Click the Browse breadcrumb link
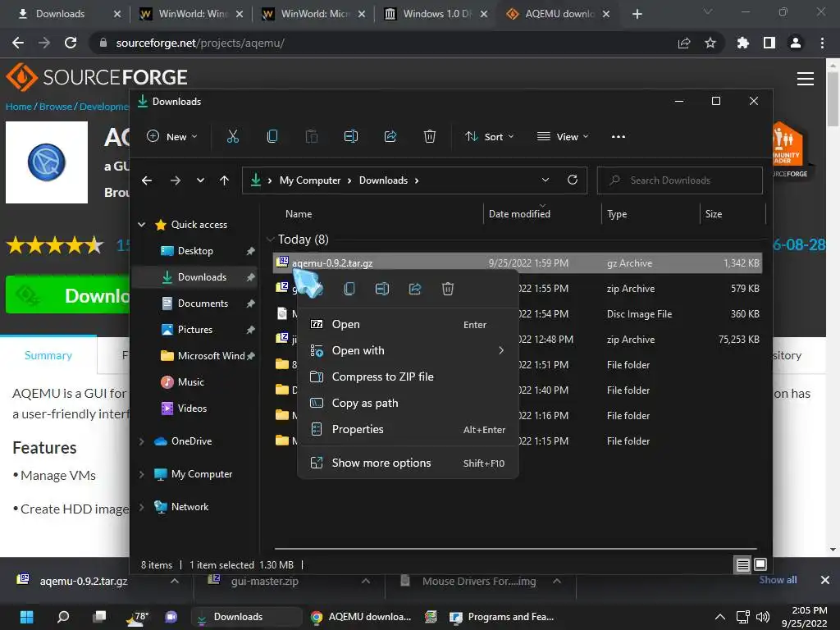Image resolution: width=840 pixels, height=630 pixels. pyautogui.click(x=56, y=106)
